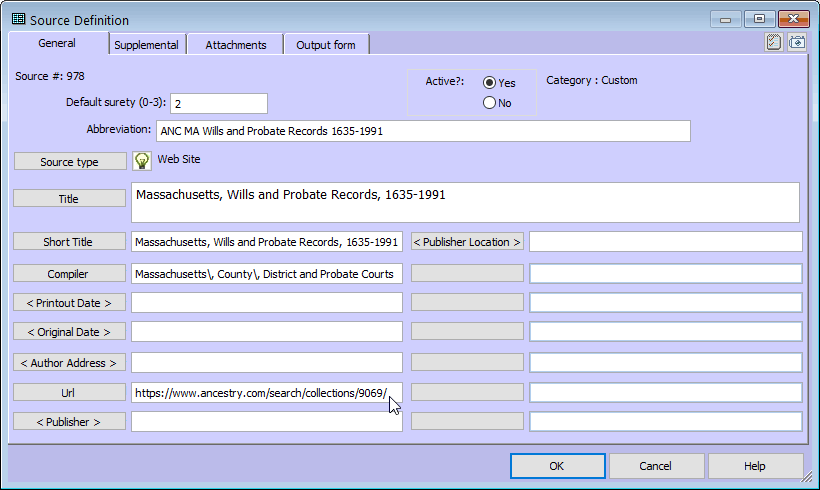Viewport: 820px width, 490px height.
Task: Click the empty right-side field beside Compiler
Action: pos(666,274)
